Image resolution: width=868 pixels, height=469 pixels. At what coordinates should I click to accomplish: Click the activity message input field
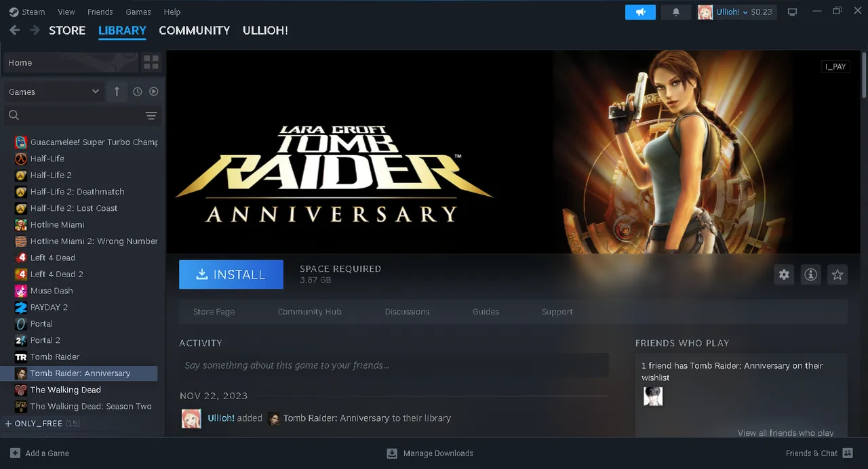pos(393,365)
